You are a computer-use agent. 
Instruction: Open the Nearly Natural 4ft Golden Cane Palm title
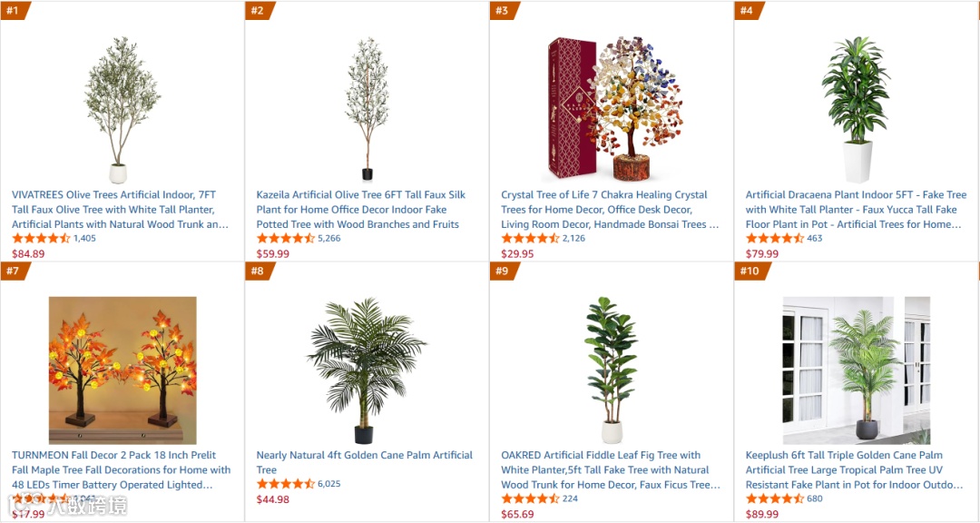[x=365, y=462]
